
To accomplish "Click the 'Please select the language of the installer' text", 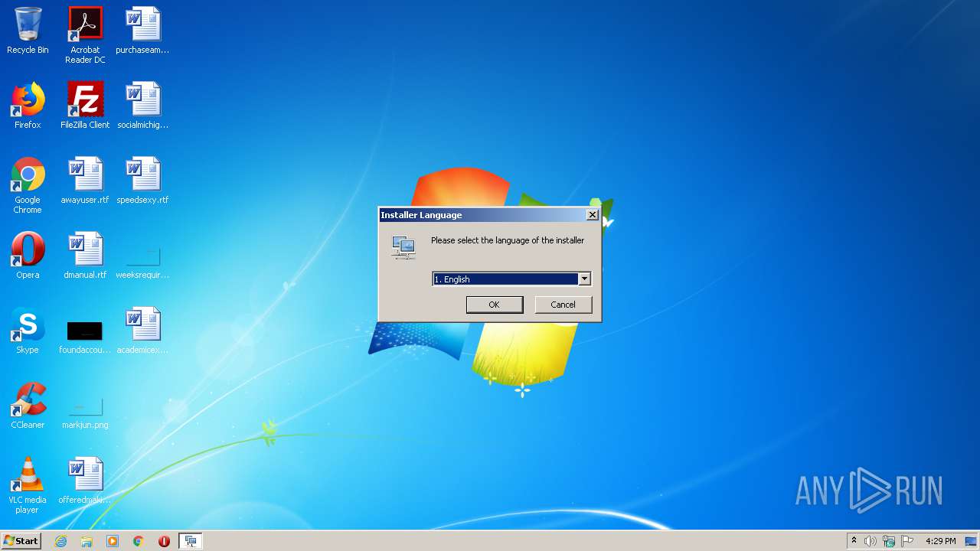I will (x=508, y=240).
